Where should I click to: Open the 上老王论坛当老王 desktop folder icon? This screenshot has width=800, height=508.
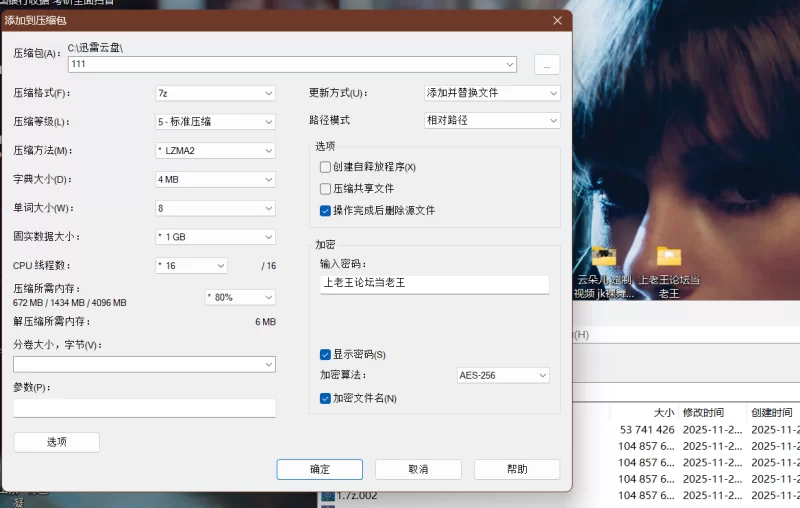(669, 257)
